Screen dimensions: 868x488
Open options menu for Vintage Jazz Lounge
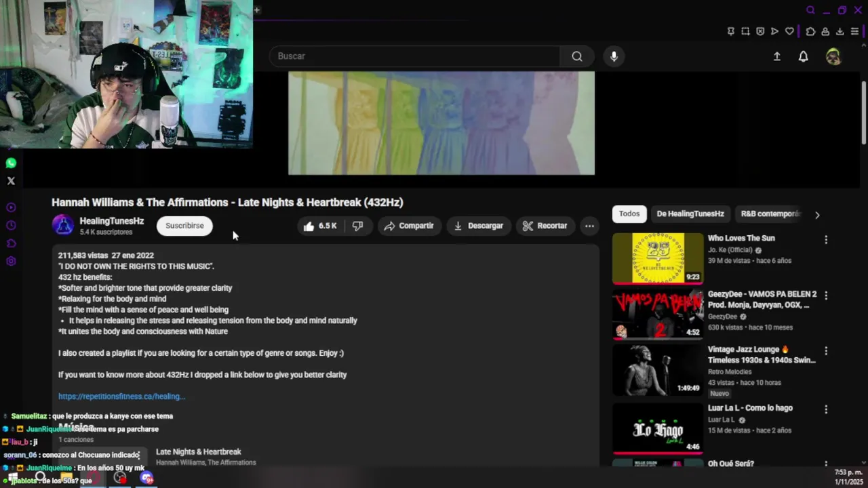[x=826, y=351]
